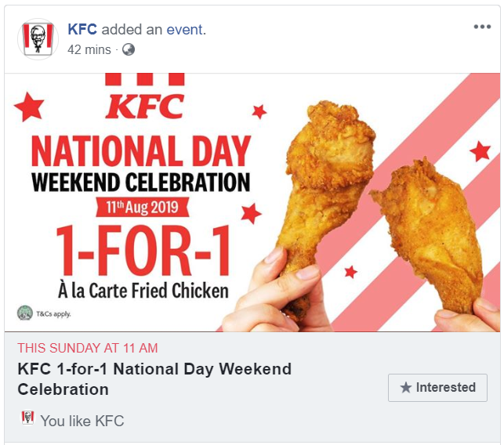504x445 pixels.
Task: Click the 'You like KFC' text
Action: click(82, 421)
